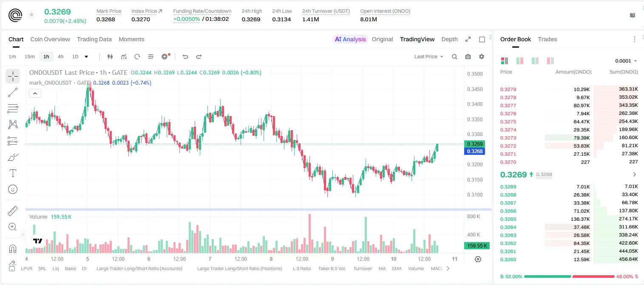Click the 0.3273 ask price row
The image size is (644, 285).
point(569,138)
